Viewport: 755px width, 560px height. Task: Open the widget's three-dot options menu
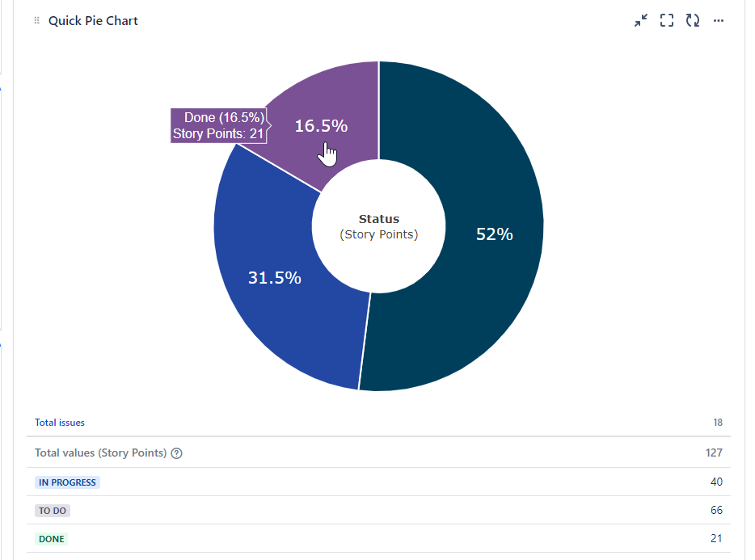(x=719, y=20)
